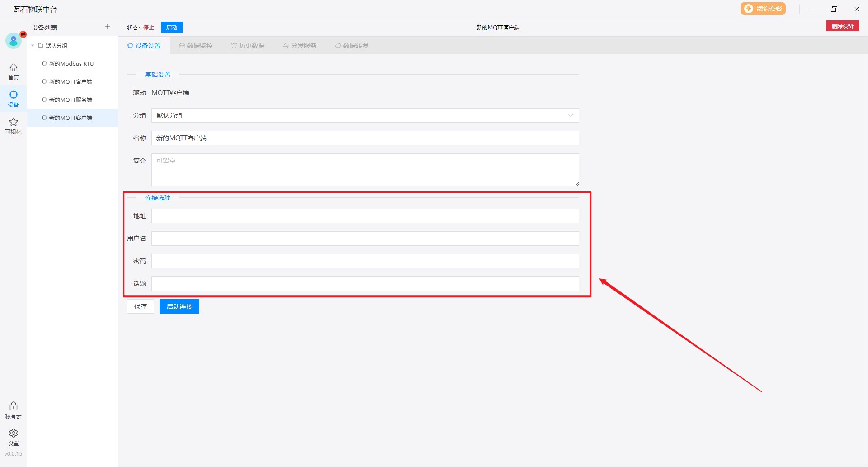
Task: Select 新的Modbus RTU device
Action: (71, 64)
